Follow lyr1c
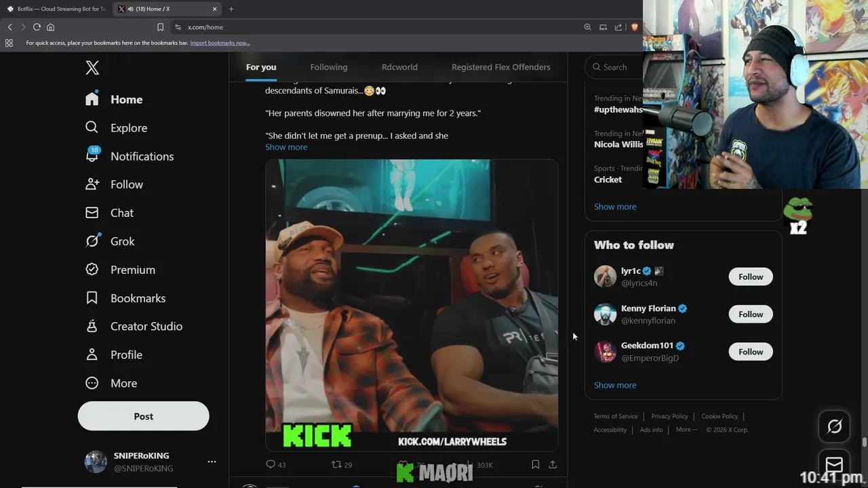 751,277
